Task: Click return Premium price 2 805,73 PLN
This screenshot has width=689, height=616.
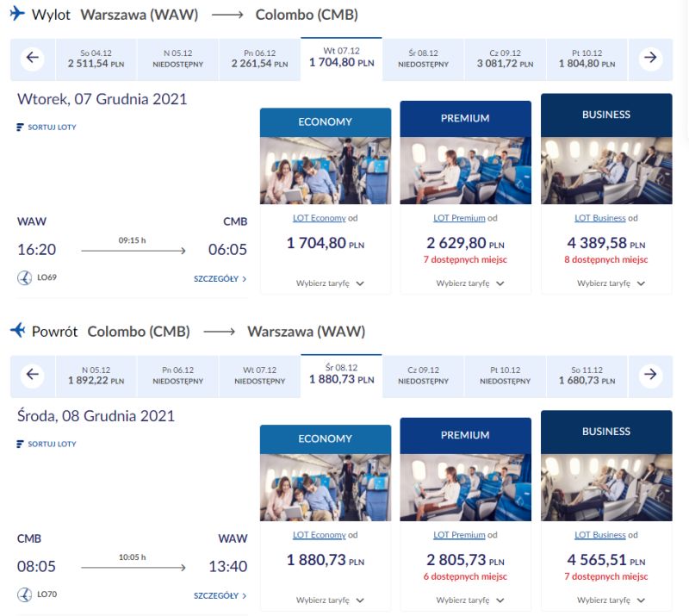Action: click(x=466, y=560)
